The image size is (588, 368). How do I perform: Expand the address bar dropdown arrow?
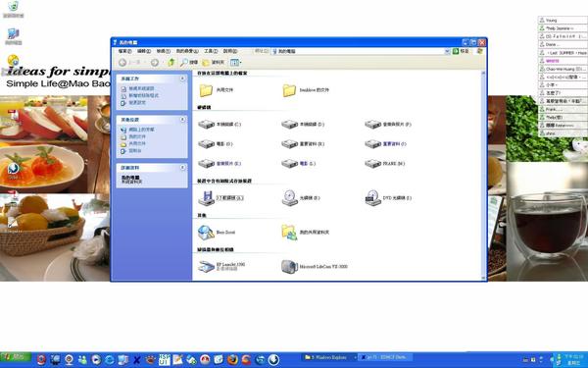click(447, 51)
